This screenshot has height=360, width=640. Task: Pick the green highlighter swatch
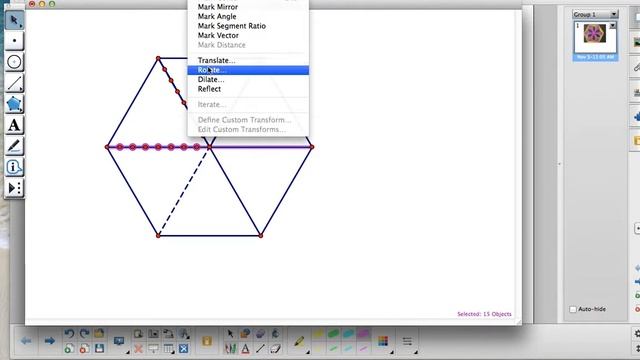(333, 334)
